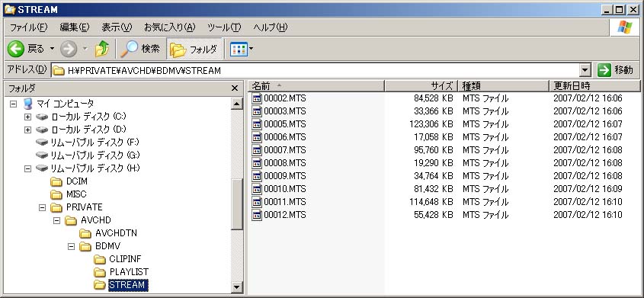Open the Search (検索) magnifier button
This screenshot has height=298, width=644.
click(140, 50)
